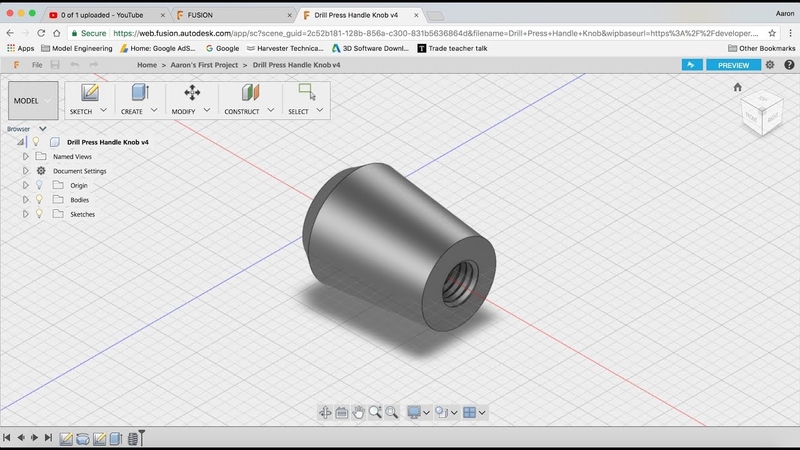The height and width of the screenshot is (450, 800).
Task: Open the Model workspace dropdown
Action: tap(33, 101)
